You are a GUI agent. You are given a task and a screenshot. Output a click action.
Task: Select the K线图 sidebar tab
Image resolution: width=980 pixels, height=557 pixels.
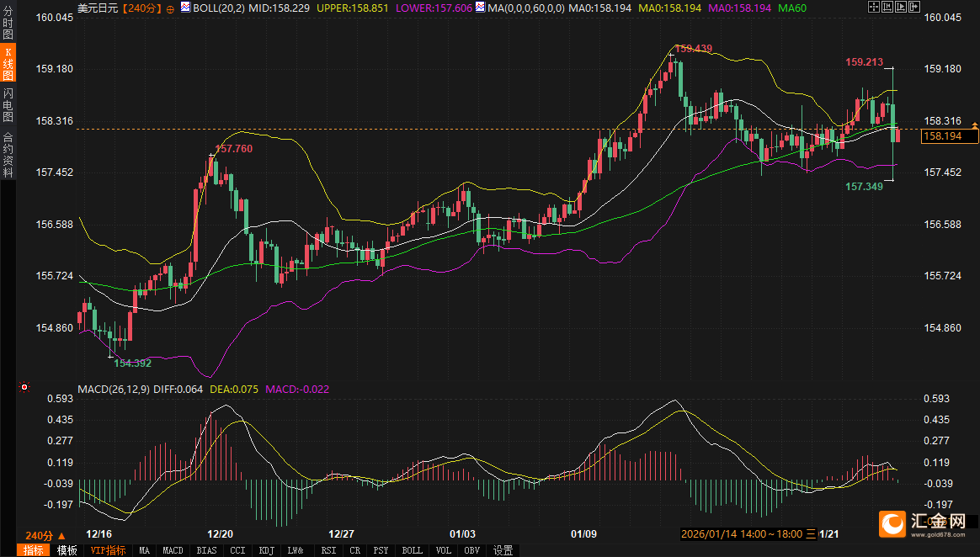coord(8,64)
